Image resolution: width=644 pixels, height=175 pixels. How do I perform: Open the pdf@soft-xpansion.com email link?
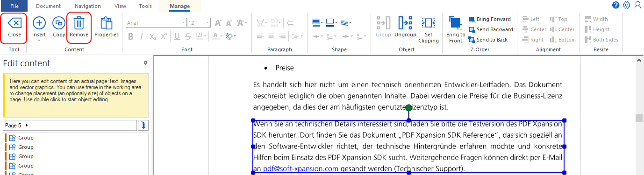(301, 168)
